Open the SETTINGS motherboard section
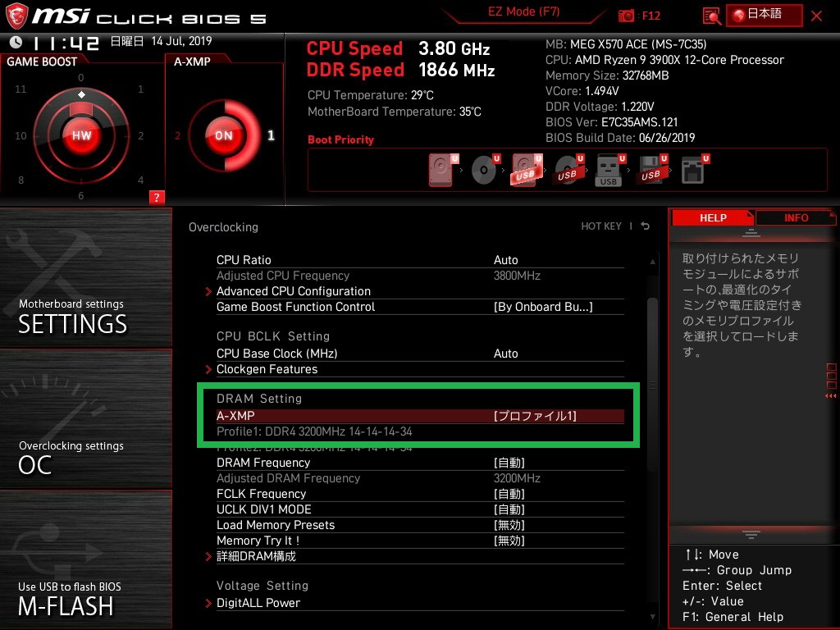Screen dimensions: 840x630 [x=85, y=277]
